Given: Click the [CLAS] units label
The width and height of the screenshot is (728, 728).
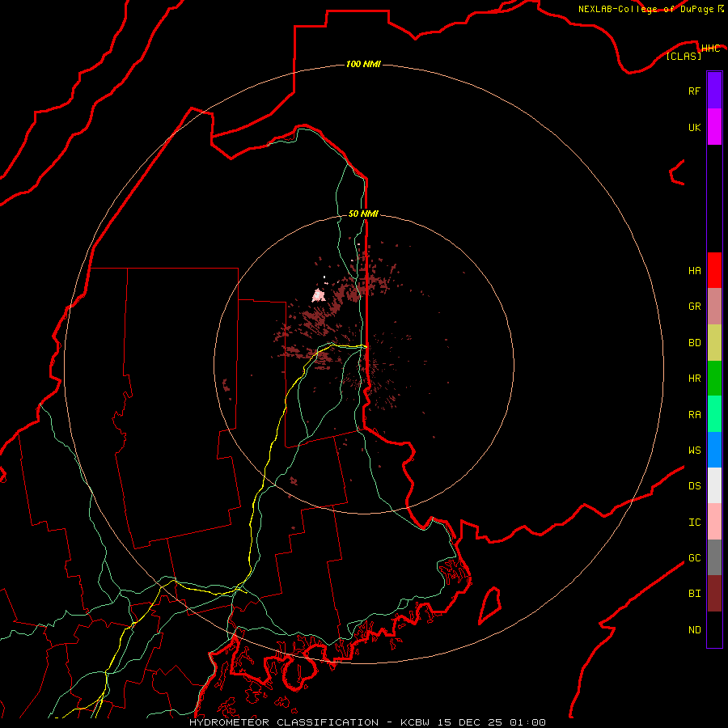Looking at the screenshot, I should (684, 56).
